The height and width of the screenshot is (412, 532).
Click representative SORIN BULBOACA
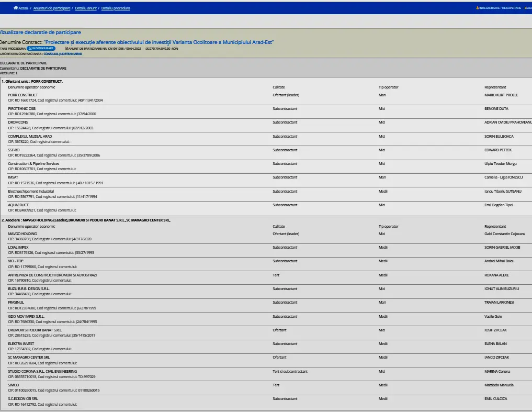(x=499, y=136)
